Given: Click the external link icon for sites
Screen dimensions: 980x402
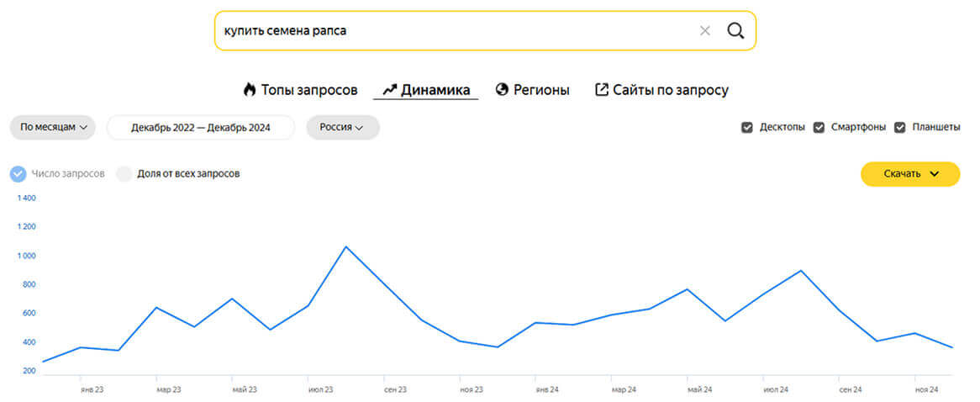Looking at the screenshot, I should click(601, 89).
